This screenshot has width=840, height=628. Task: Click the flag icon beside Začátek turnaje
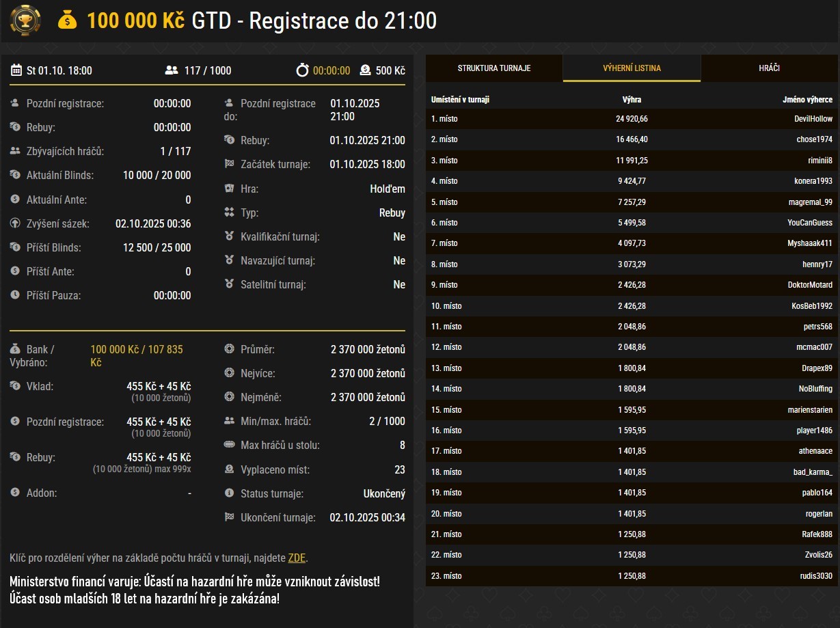[x=230, y=164]
